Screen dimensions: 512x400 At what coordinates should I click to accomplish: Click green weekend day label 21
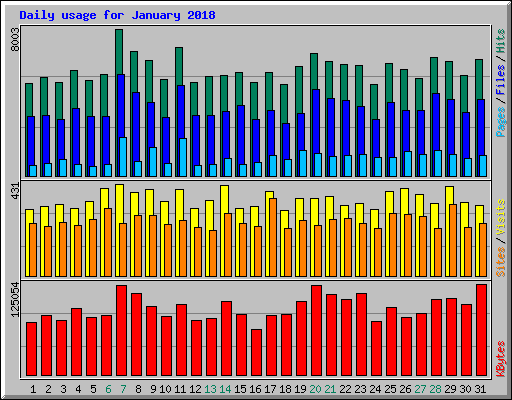(x=330, y=389)
